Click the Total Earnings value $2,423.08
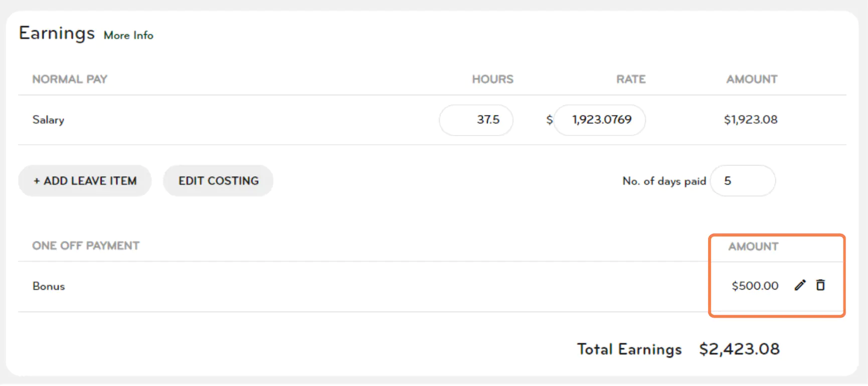868x386 pixels. tap(740, 349)
